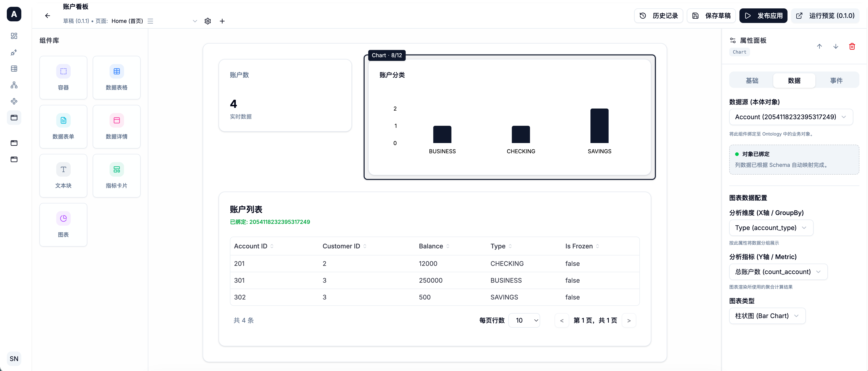
Task: Open the table icon in left sidebar
Action: (x=14, y=69)
